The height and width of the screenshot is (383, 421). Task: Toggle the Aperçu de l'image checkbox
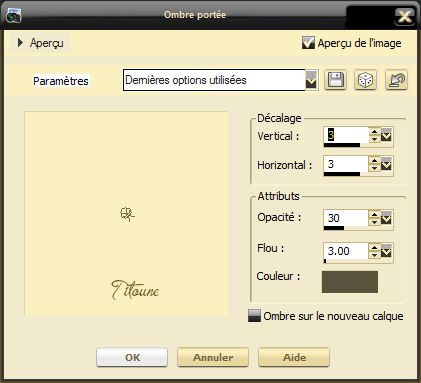[x=308, y=43]
